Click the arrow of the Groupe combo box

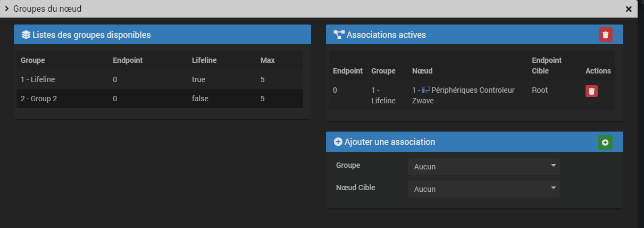pyautogui.click(x=554, y=166)
